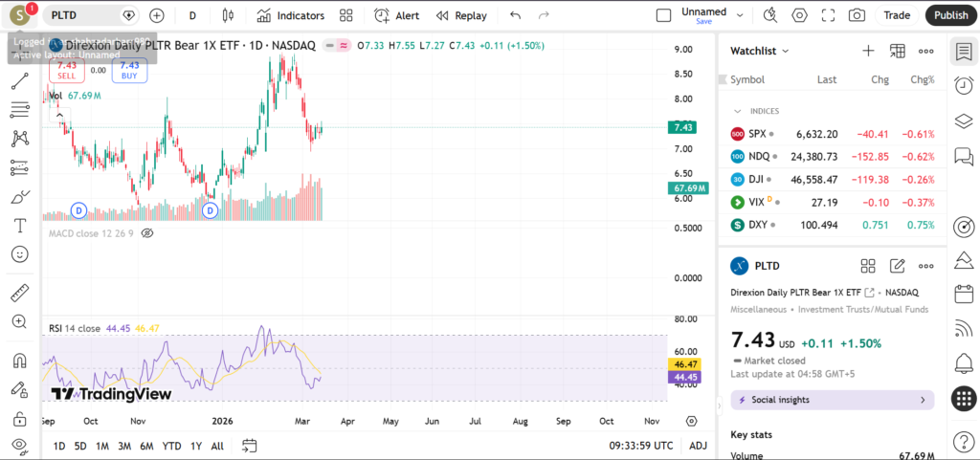
Task: Open the Social insights panel
Action: (x=832, y=400)
